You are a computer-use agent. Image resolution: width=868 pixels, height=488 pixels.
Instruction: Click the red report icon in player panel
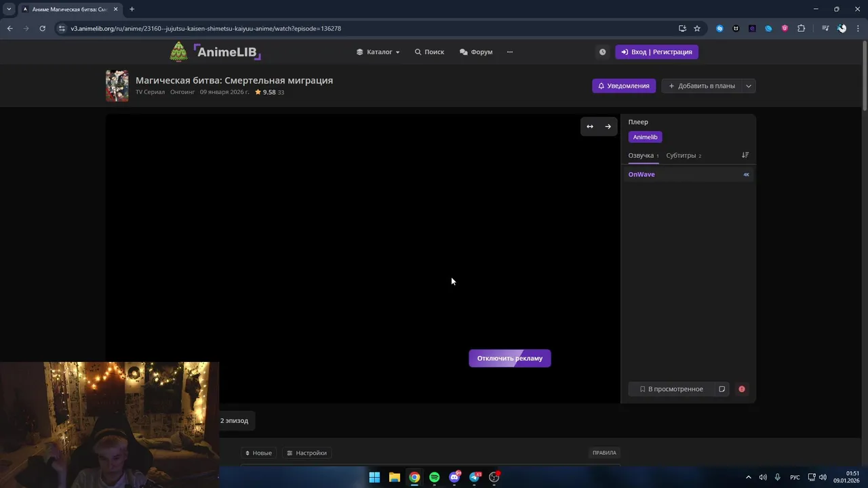click(742, 389)
